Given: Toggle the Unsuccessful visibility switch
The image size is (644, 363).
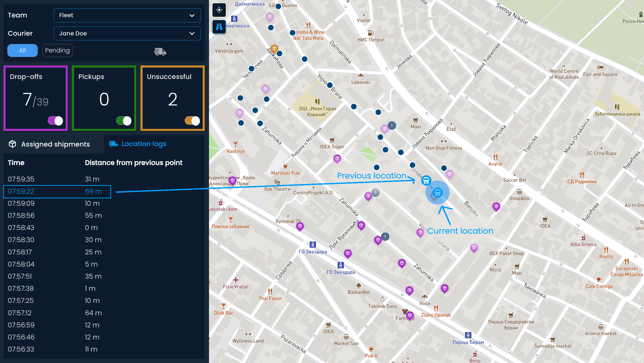Looking at the screenshot, I should click(x=192, y=121).
